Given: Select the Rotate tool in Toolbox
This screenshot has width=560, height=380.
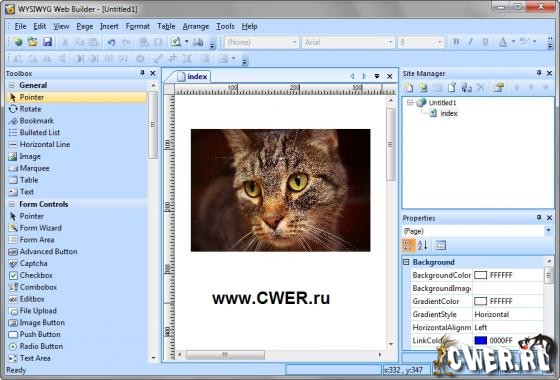Looking at the screenshot, I should click(25, 109).
